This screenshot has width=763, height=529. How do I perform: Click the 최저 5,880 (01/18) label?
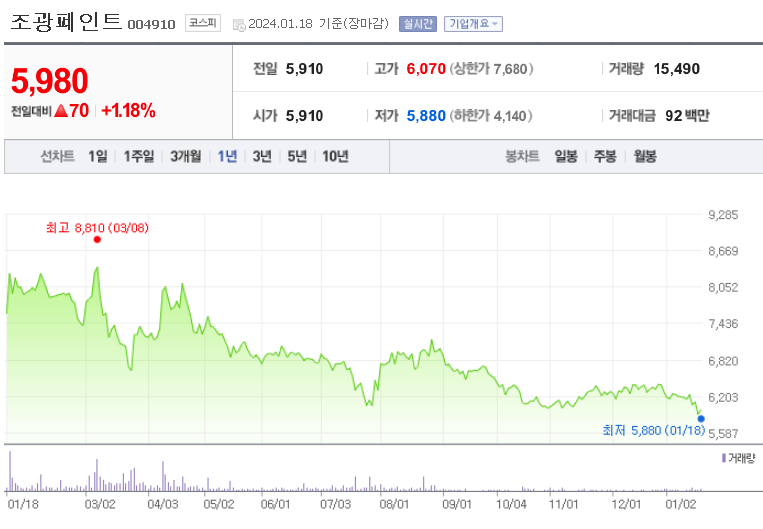click(654, 430)
